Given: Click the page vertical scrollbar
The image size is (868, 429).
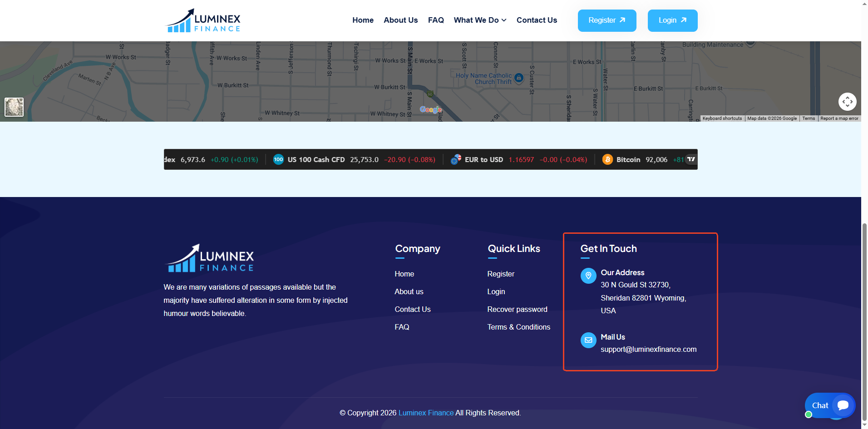Looking at the screenshot, I should (x=864, y=318).
